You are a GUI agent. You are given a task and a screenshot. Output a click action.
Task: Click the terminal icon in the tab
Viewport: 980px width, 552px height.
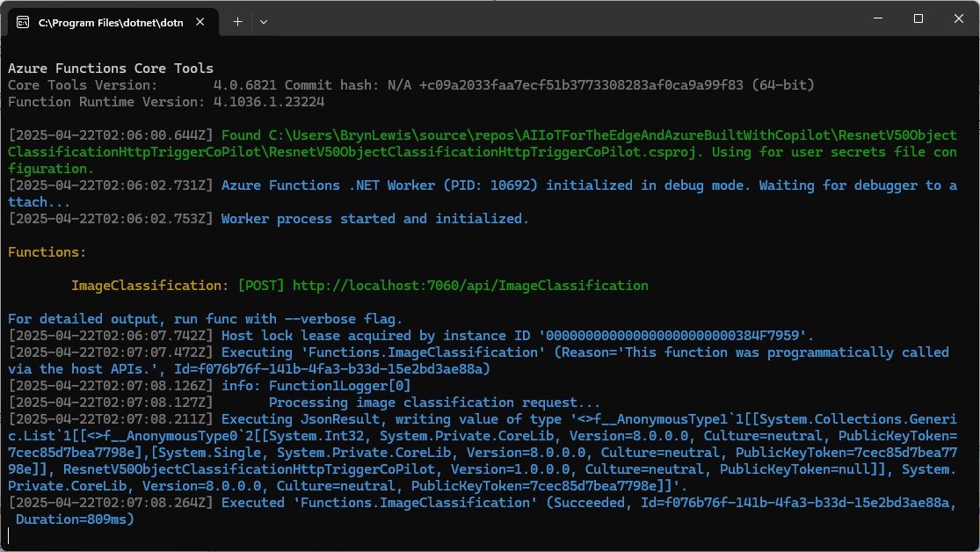point(22,22)
